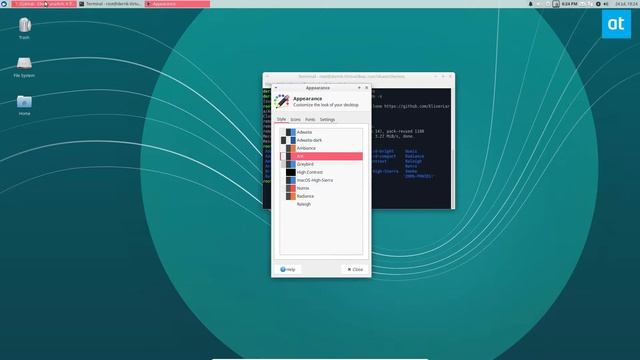The height and width of the screenshot is (360, 640).
Task: Select the first red taskbar window button
Action: click(44, 4)
